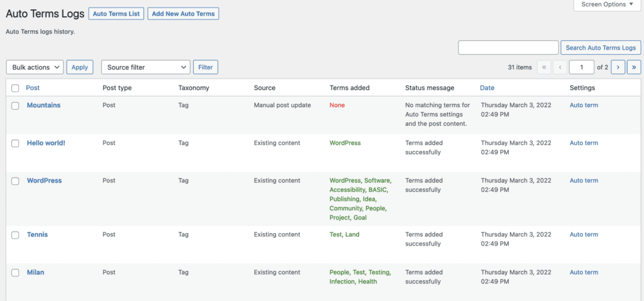644x301 pixels.
Task: Click the Settings column header
Action: (582, 88)
